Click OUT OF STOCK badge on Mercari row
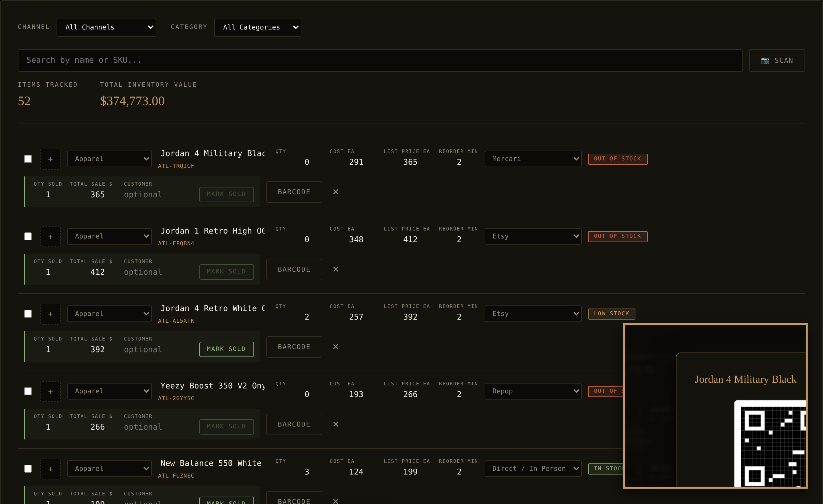The width and height of the screenshot is (823, 504). 618,159
